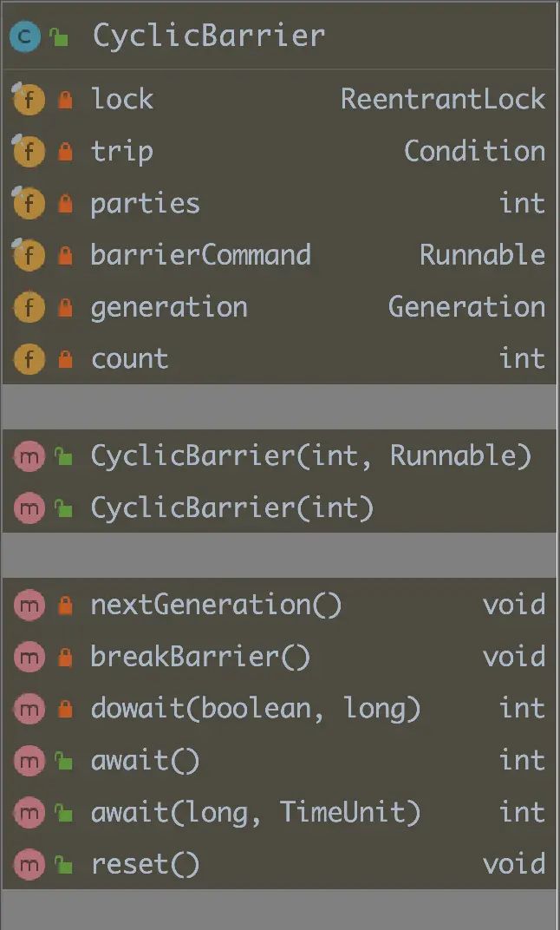
Task: Select the field icon for parties
Action: (27, 203)
